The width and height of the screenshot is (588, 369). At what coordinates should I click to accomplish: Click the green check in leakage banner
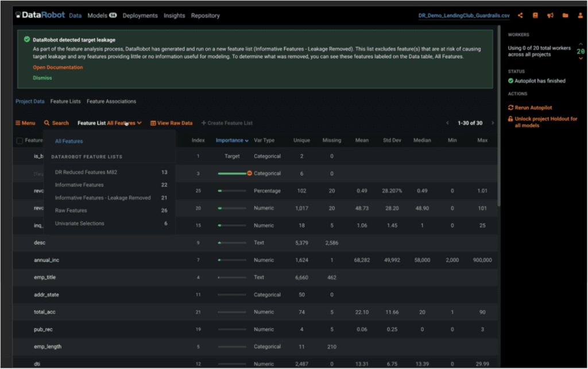tap(26, 40)
